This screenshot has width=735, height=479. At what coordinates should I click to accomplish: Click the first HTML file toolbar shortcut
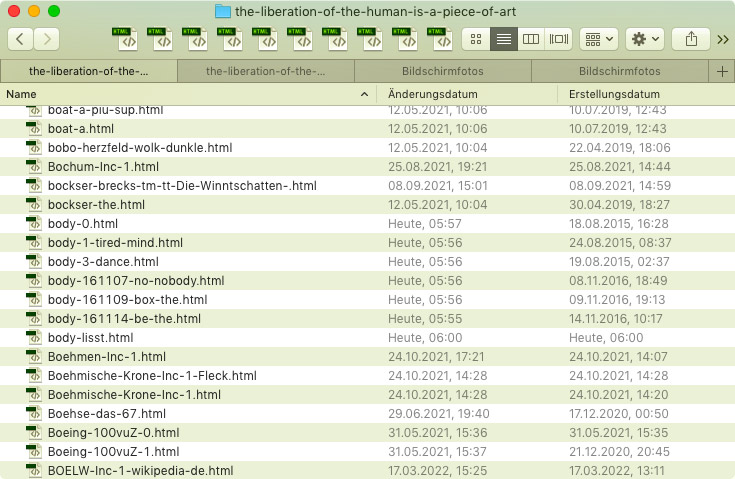125,39
